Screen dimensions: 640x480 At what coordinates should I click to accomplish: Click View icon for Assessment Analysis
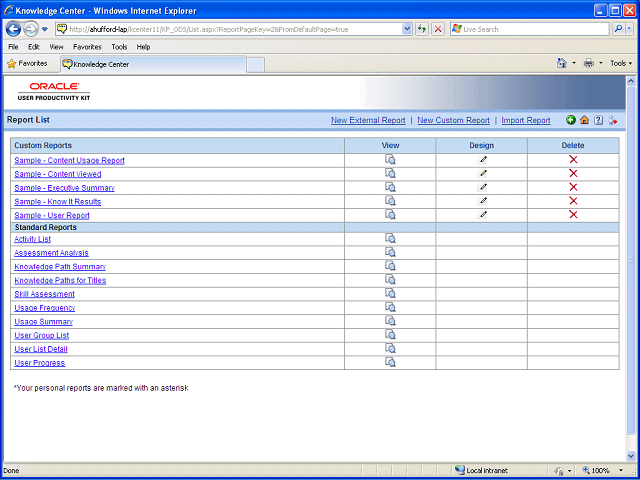click(390, 252)
